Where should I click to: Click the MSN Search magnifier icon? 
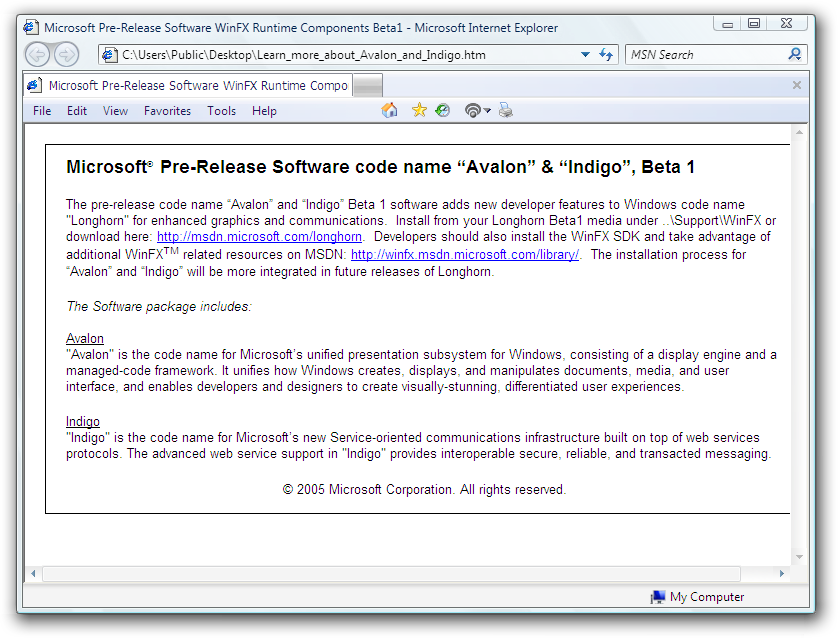795,54
